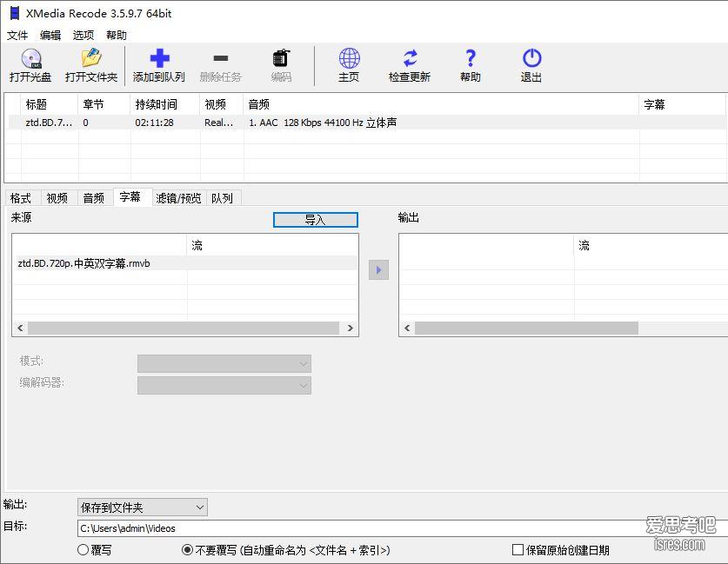The image size is (728, 564).
Task: Click output list horizontal scrollbar thumb
Action: coord(526,328)
